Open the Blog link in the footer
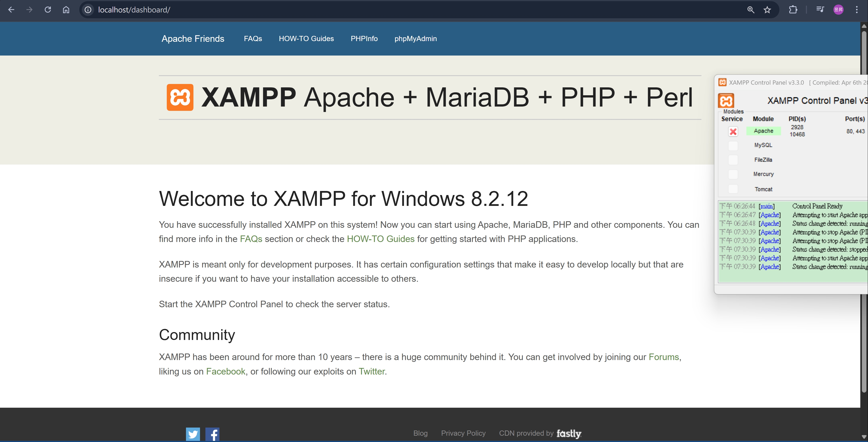 point(421,434)
